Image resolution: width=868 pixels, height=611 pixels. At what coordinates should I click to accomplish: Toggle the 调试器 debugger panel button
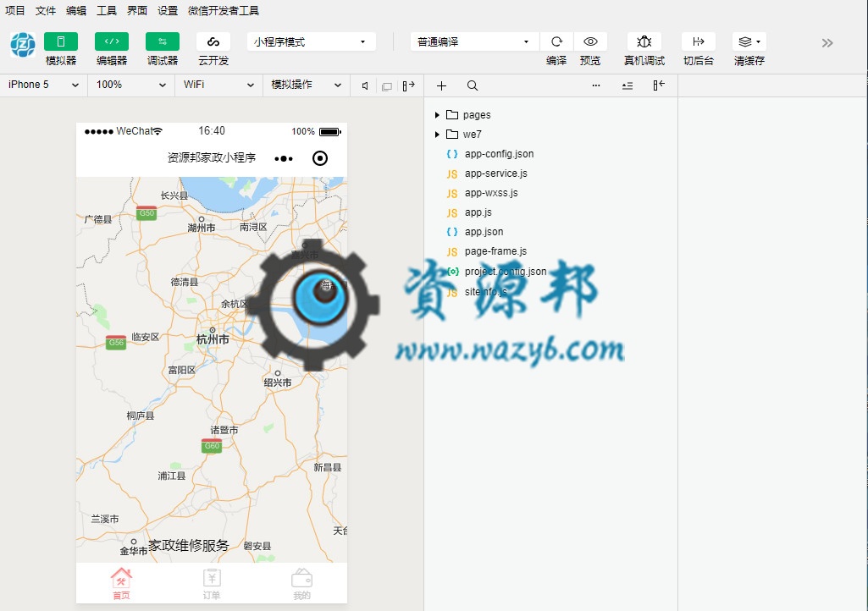click(x=163, y=41)
